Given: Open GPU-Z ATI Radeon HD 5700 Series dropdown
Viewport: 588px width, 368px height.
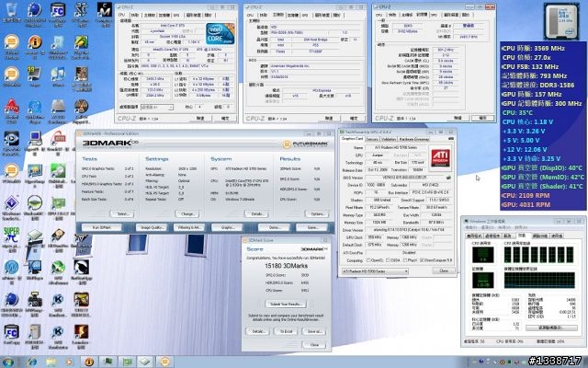Looking at the screenshot, I should click(x=375, y=271).
